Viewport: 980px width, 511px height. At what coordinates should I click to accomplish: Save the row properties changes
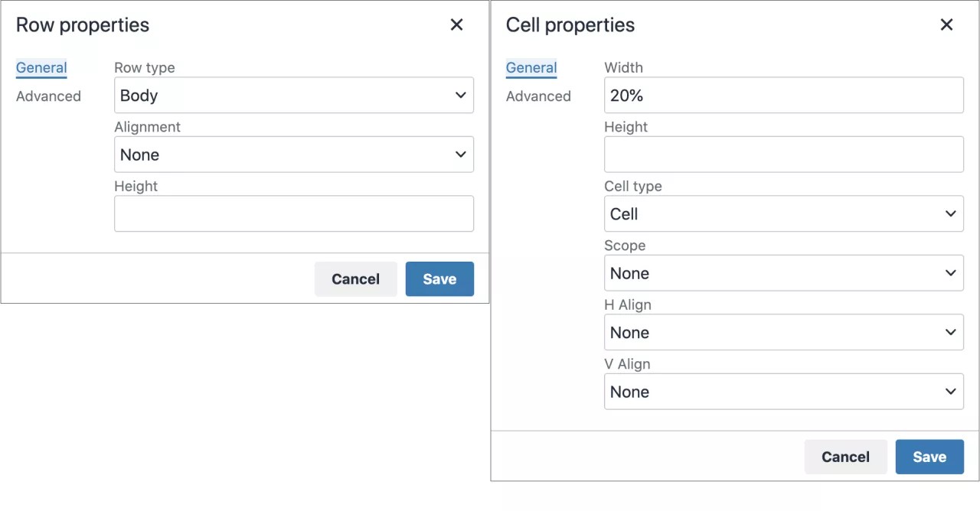(439, 278)
